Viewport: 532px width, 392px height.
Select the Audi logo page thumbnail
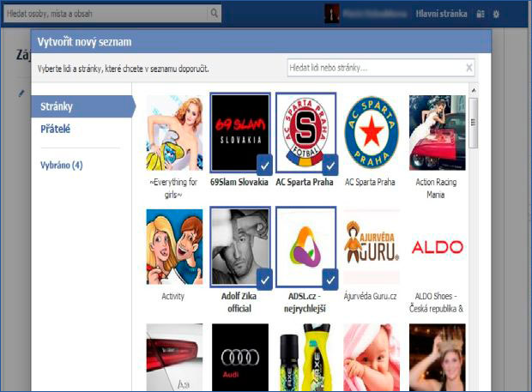(x=240, y=358)
